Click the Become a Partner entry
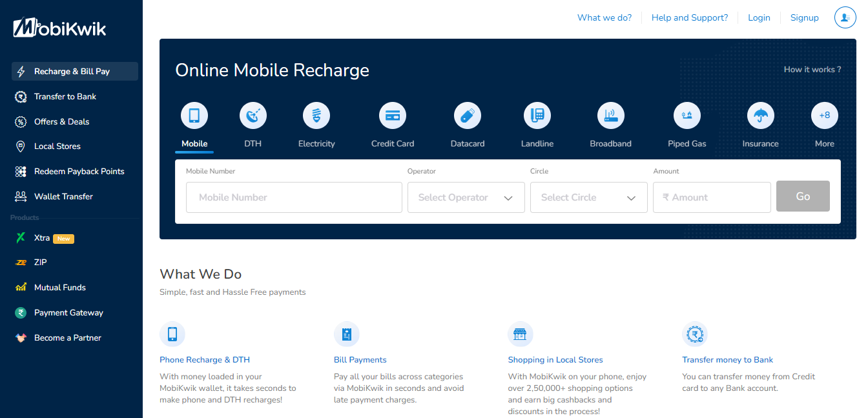 (x=68, y=338)
